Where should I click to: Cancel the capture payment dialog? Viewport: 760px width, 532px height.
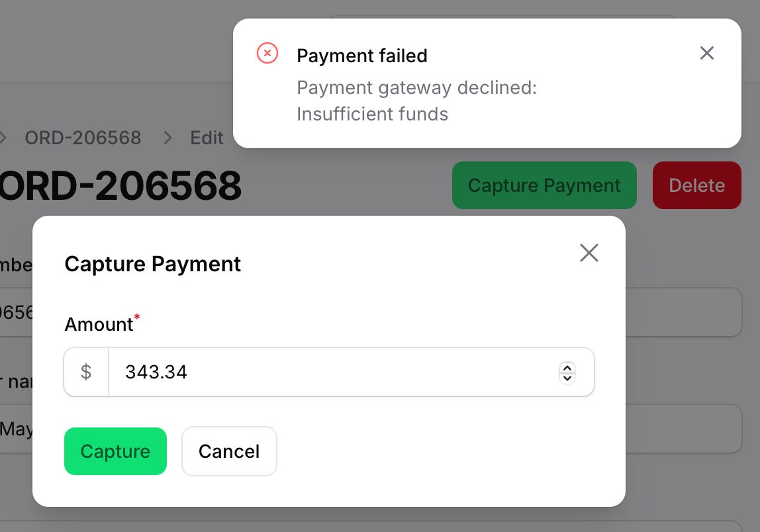(229, 451)
